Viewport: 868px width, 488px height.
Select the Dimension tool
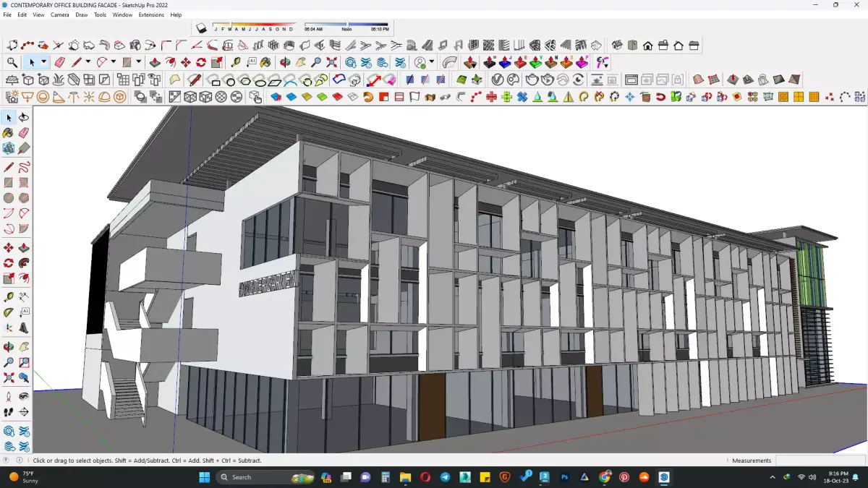click(x=24, y=296)
